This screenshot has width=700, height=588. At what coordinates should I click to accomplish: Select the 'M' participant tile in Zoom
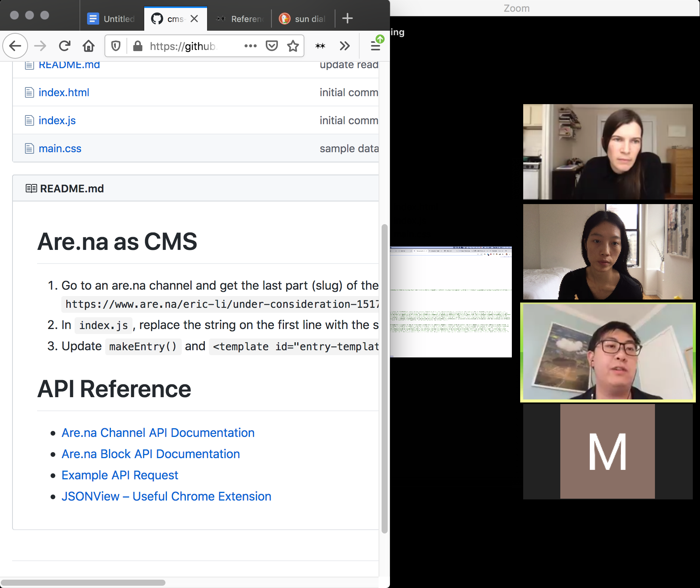click(x=608, y=451)
